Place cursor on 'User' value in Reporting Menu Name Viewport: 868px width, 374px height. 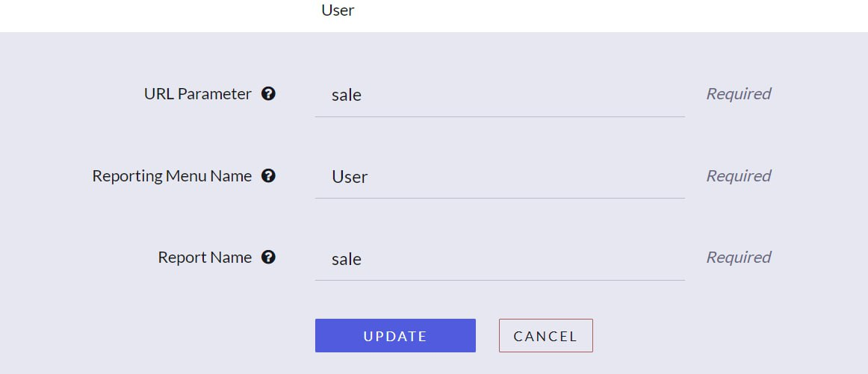[x=350, y=177]
